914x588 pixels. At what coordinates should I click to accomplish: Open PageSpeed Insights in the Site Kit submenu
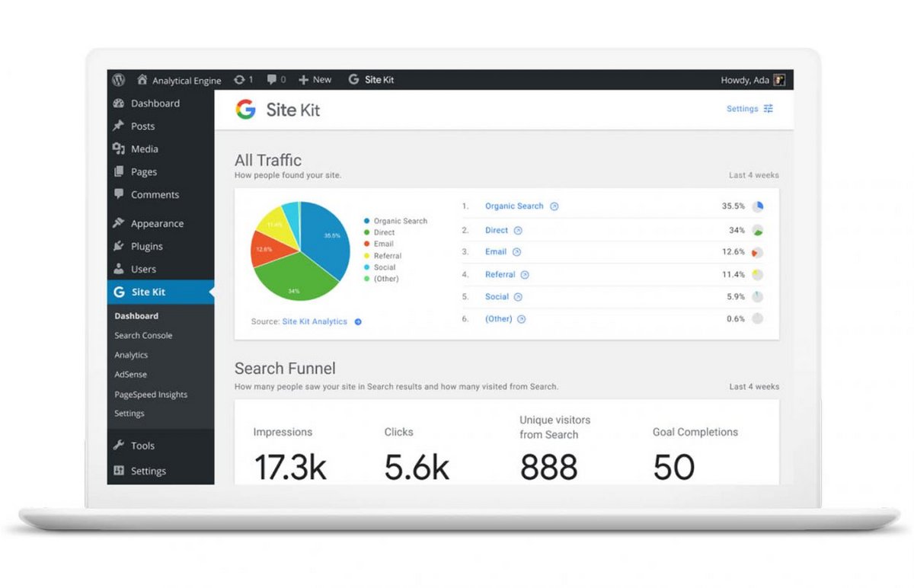(x=151, y=395)
